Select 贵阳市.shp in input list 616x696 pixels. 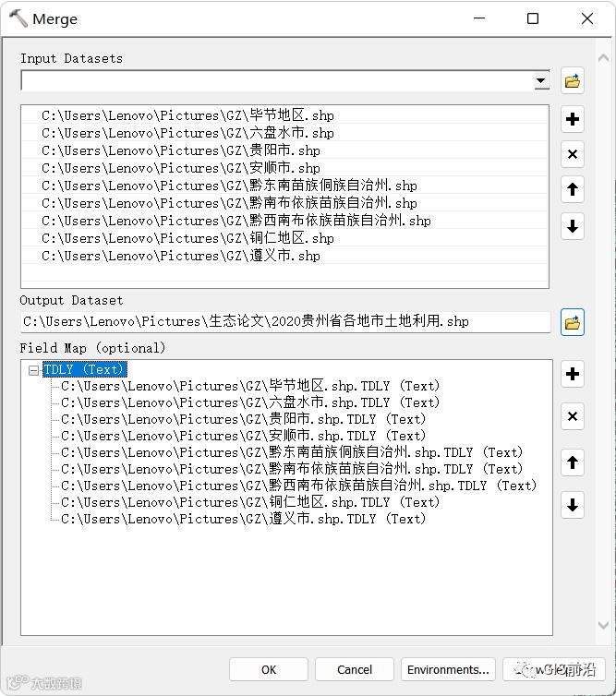(284, 150)
